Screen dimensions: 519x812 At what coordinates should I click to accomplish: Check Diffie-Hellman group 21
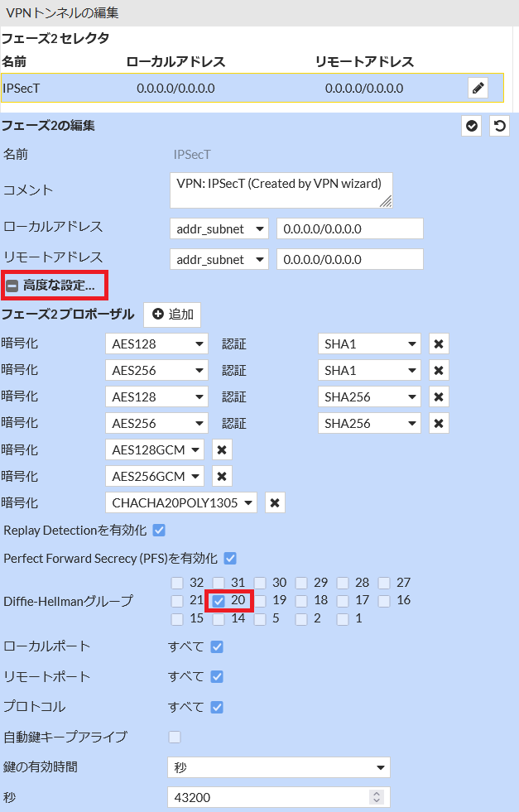(177, 601)
